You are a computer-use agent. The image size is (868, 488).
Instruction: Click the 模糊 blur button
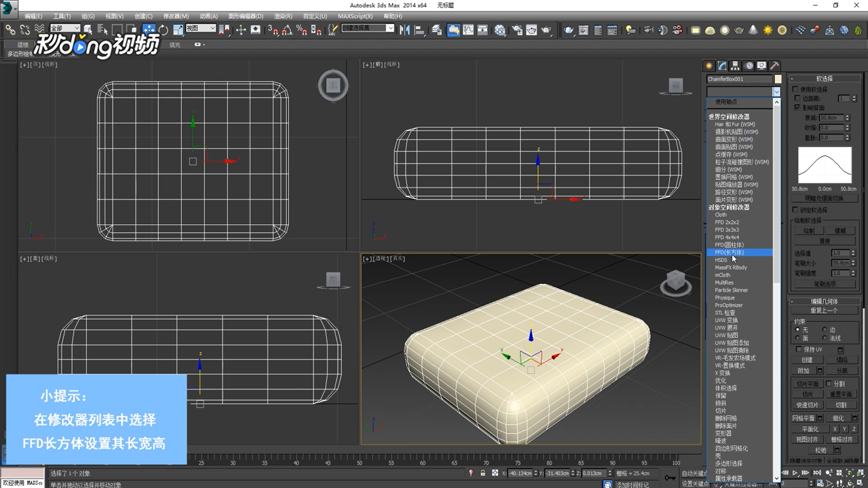[x=840, y=231]
